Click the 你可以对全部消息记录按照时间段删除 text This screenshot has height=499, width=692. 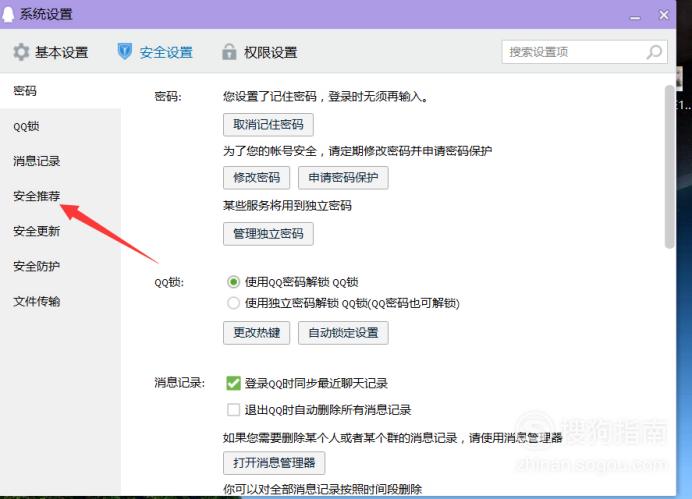(323, 489)
